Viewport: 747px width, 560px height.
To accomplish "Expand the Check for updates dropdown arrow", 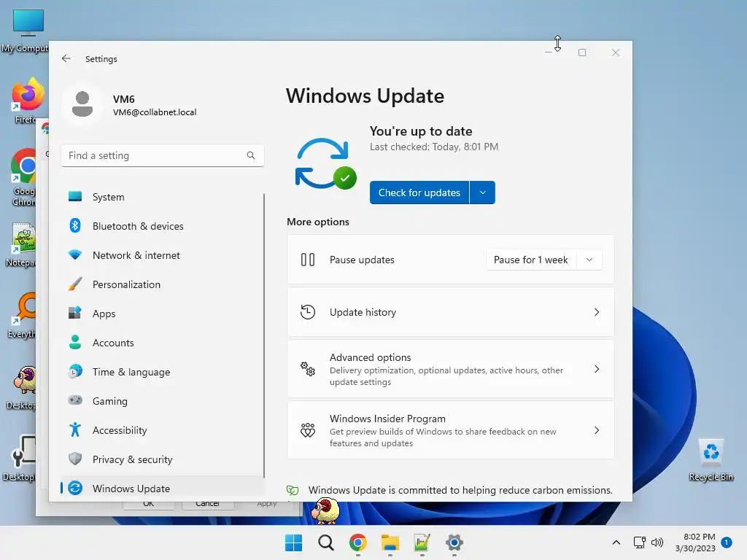I will coord(483,192).
